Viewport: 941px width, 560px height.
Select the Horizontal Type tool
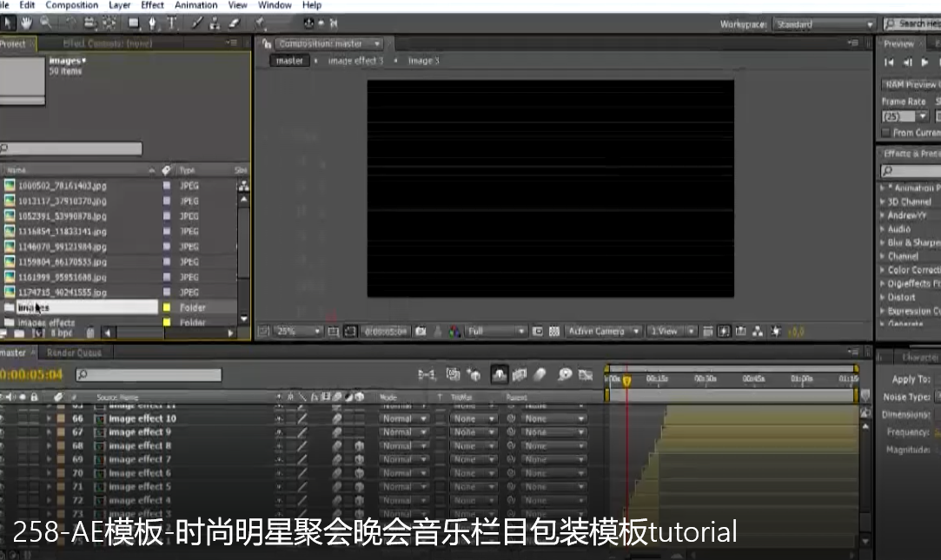172,23
